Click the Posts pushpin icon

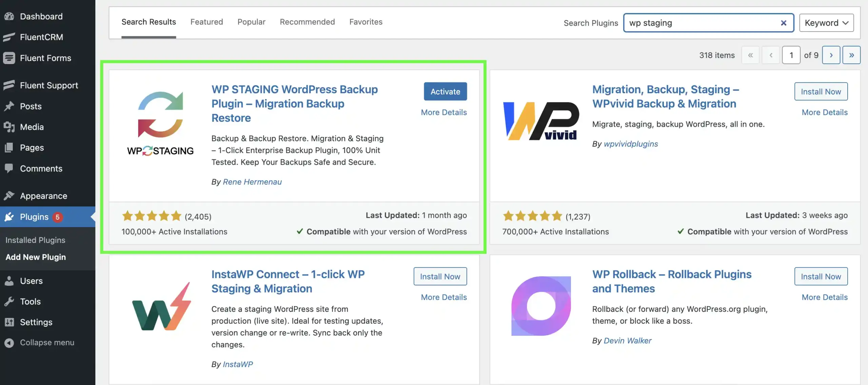click(9, 106)
